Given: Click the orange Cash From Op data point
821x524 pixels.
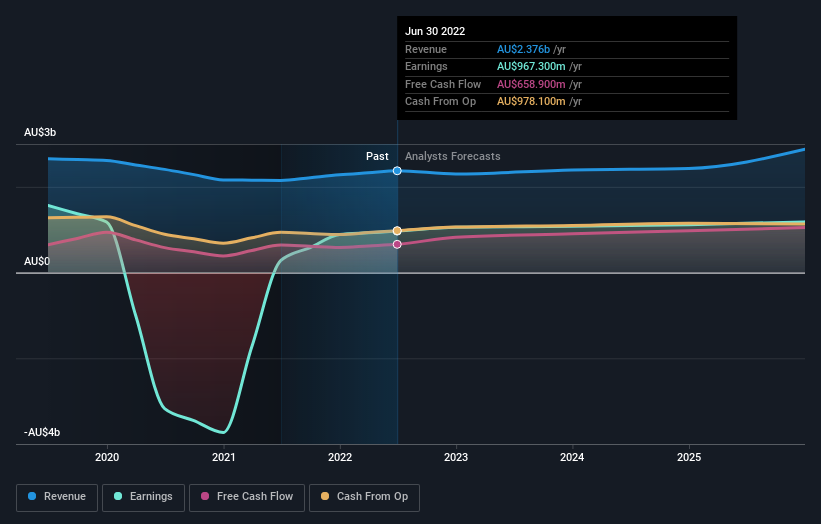Looking at the screenshot, I should tap(397, 231).
